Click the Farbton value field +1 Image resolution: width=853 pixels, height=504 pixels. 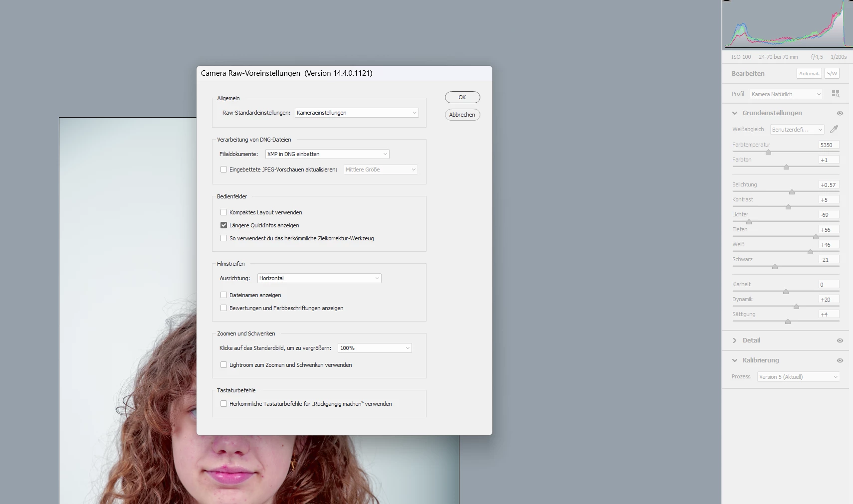coord(829,160)
